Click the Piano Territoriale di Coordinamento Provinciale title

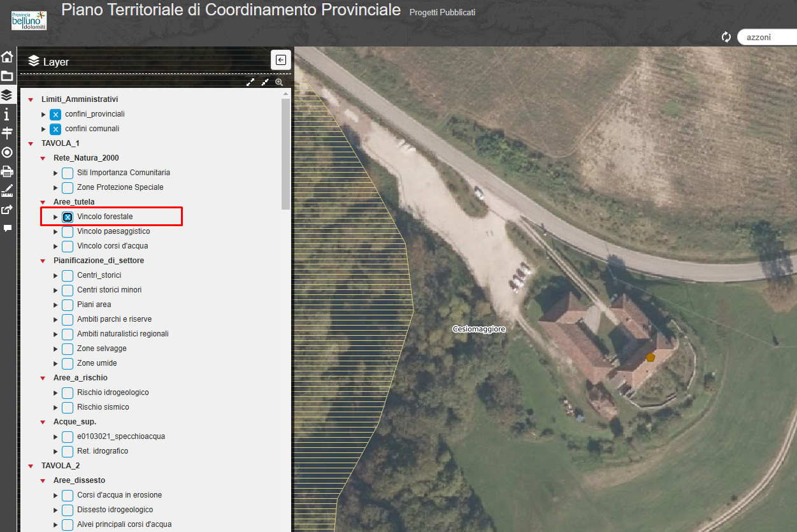(x=231, y=10)
